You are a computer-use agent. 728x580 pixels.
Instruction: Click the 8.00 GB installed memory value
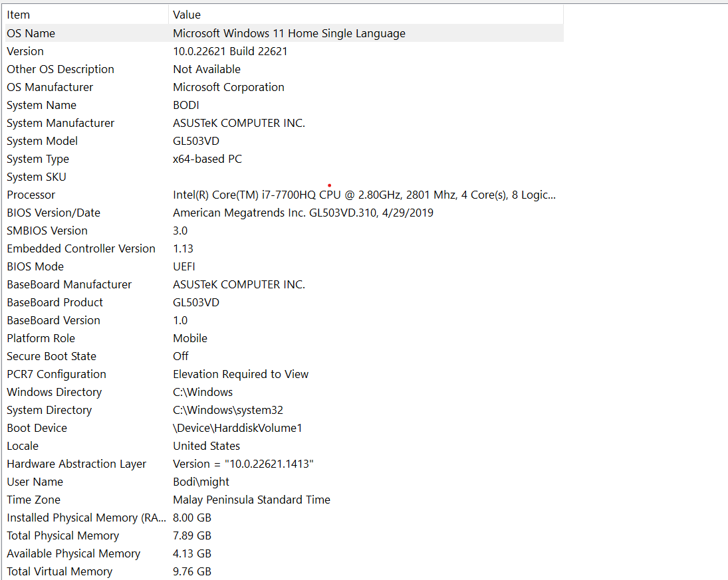tap(191, 518)
